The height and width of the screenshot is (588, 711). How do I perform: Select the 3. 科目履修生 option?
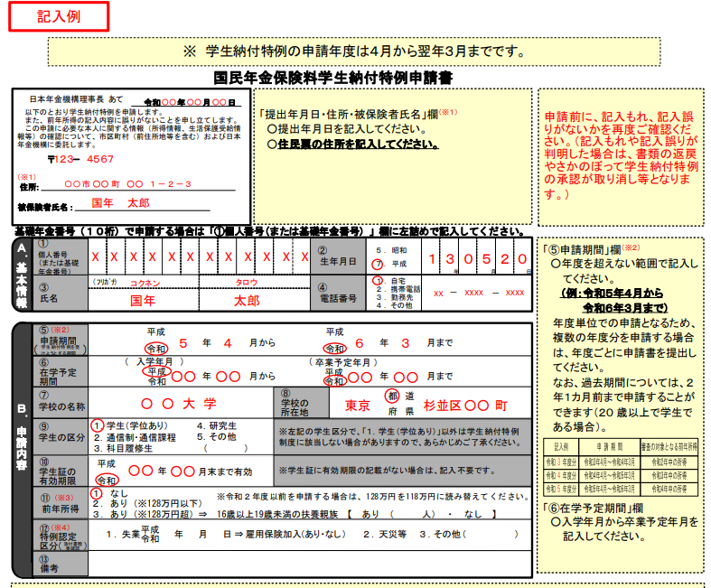tap(123, 448)
